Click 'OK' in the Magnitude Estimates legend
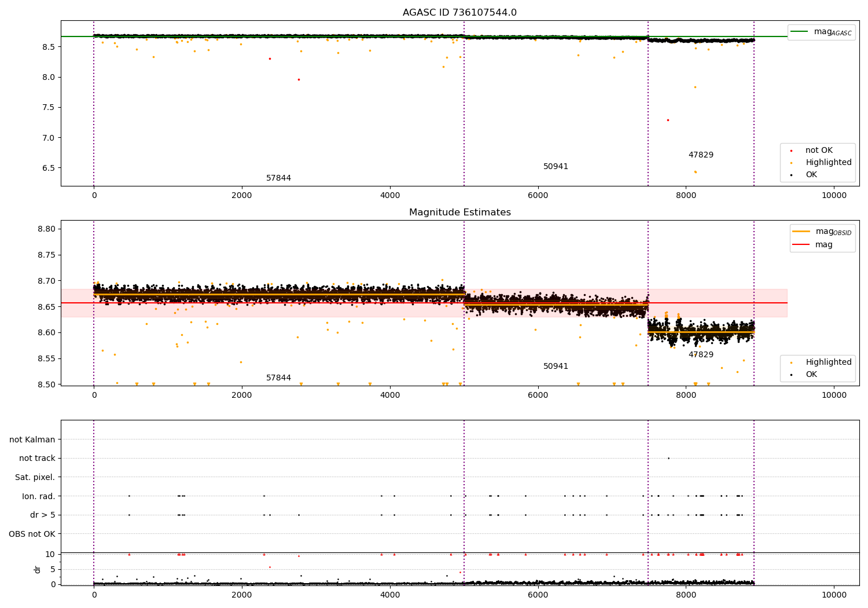The height and width of the screenshot is (608, 868). click(811, 375)
